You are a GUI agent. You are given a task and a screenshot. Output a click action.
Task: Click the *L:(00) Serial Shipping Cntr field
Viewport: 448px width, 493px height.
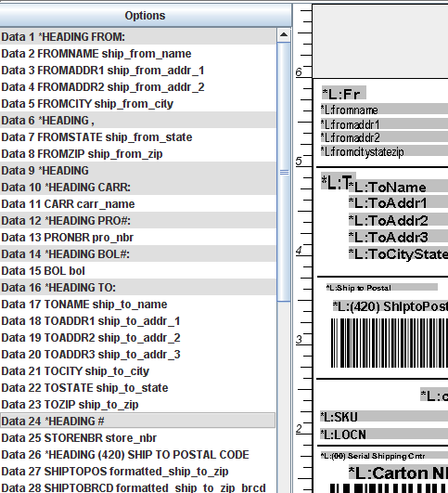[384, 456]
